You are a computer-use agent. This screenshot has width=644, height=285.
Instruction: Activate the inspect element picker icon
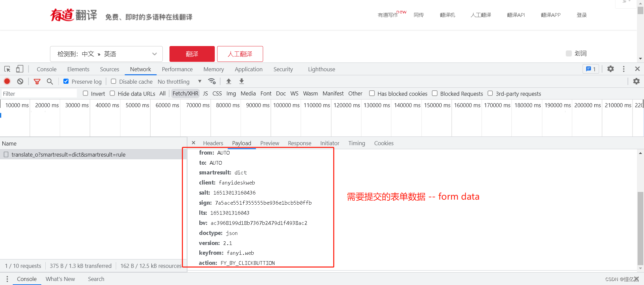7,69
